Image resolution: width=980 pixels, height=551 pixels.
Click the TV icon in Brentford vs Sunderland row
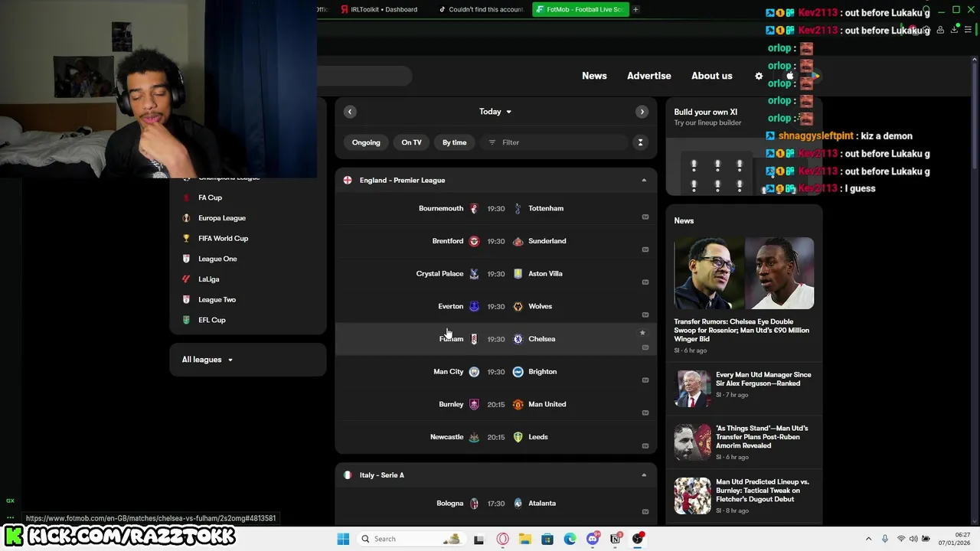[645, 249]
